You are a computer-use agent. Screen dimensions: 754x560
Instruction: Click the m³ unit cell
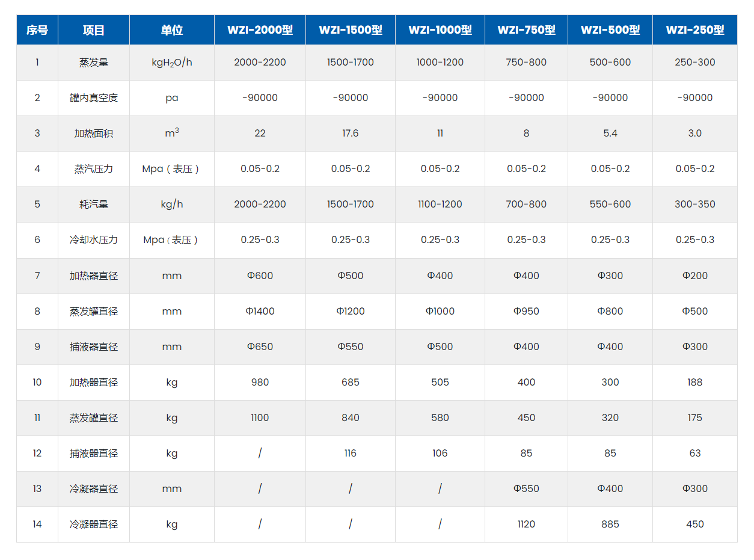click(x=172, y=133)
